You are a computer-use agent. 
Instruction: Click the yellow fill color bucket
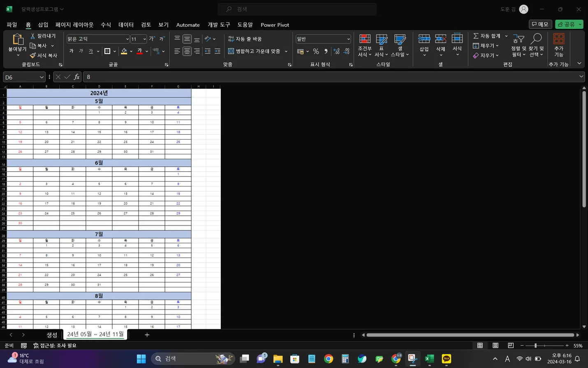tap(124, 51)
